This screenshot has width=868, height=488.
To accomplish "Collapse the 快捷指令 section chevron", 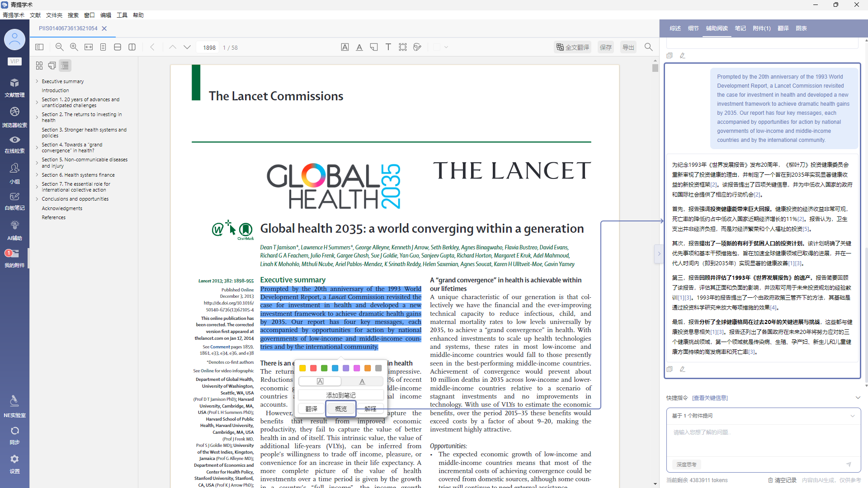I will [x=858, y=398].
